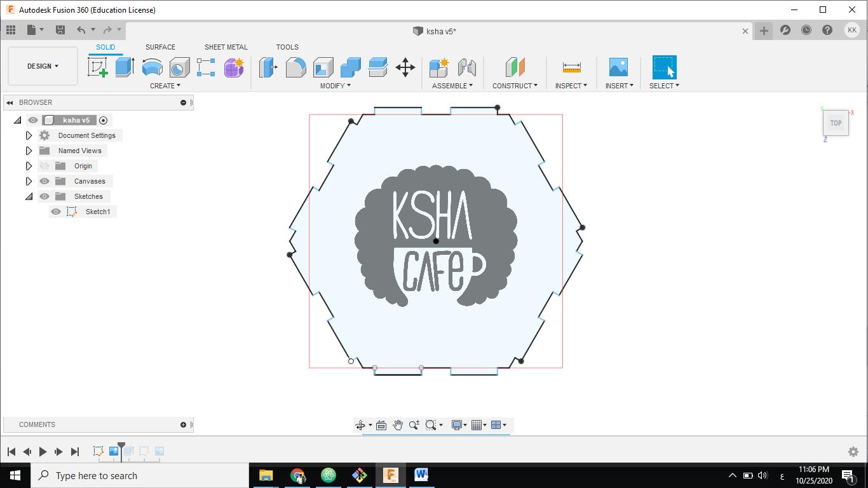The image size is (868, 488).
Task: Open a new design tab with plus button
Action: coord(764,30)
